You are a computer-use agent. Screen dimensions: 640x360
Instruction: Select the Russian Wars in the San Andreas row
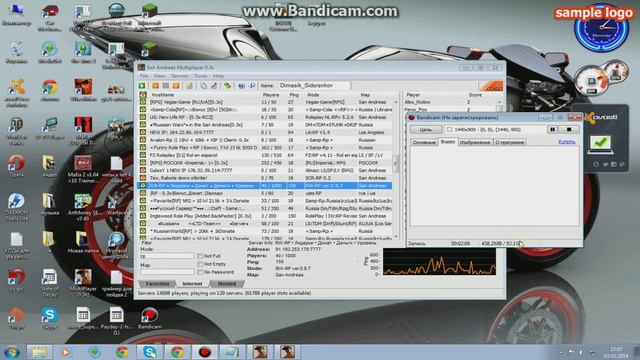265,124
